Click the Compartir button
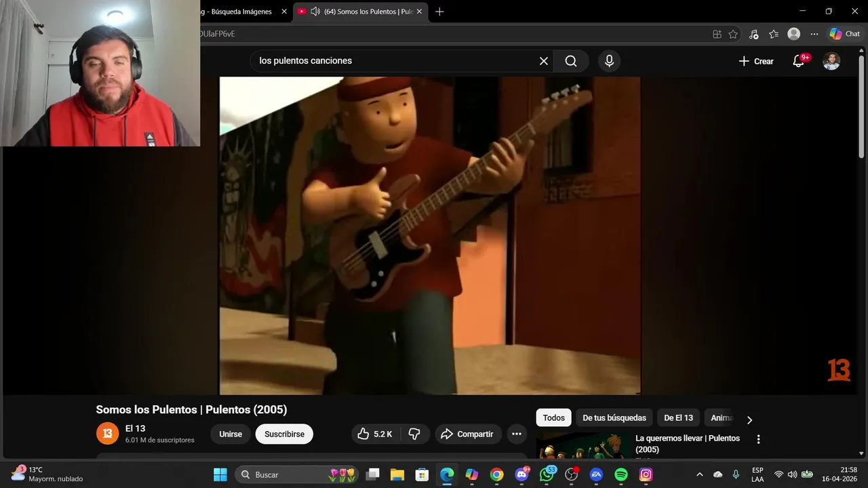 click(467, 434)
